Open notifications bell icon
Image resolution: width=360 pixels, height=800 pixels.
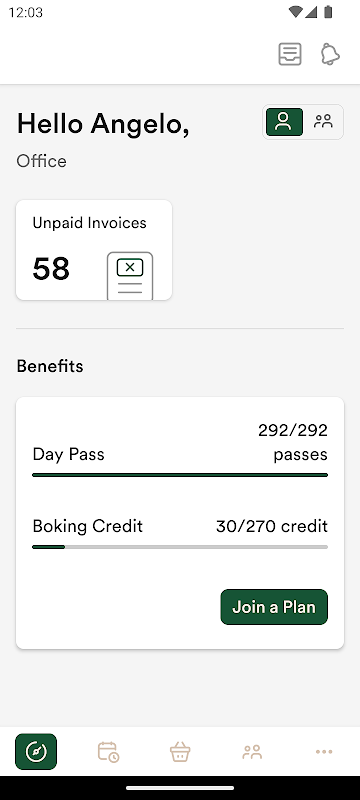click(x=330, y=54)
